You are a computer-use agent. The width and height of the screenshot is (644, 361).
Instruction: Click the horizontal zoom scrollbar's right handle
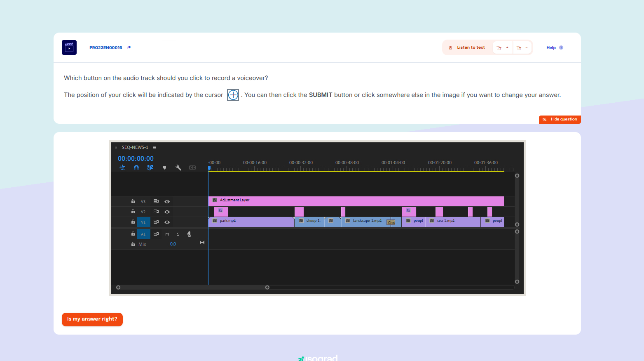[x=267, y=288]
